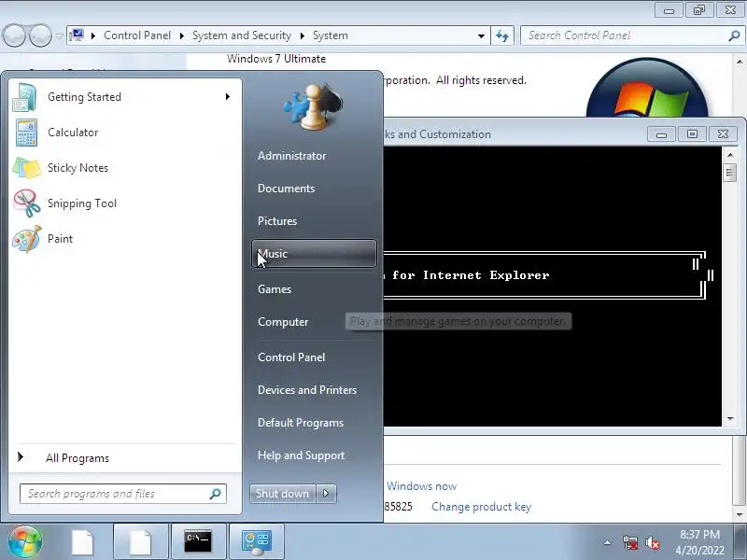The width and height of the screenshot is (747, 560).
Task: Click 'Windows 7 Ultimate' edition text
Action: (276, 59)
